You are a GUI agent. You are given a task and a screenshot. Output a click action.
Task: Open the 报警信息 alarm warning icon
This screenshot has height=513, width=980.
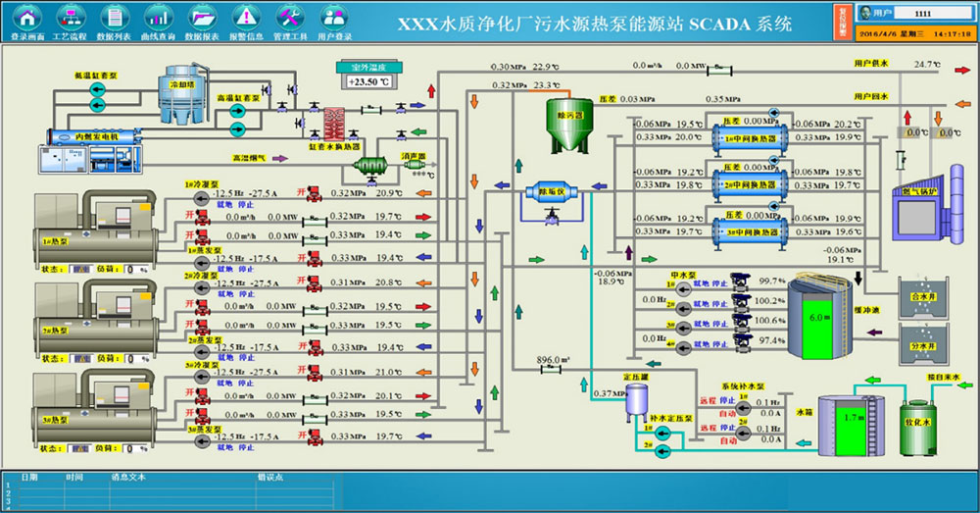(246, 17)
